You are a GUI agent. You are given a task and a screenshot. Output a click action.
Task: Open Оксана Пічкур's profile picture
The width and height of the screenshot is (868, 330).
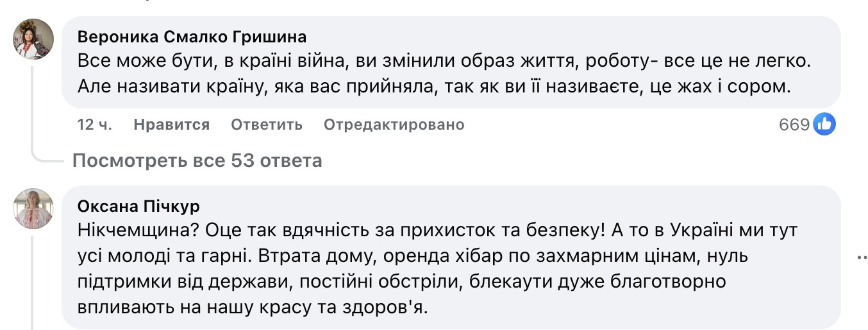click(x=33, y=209)
